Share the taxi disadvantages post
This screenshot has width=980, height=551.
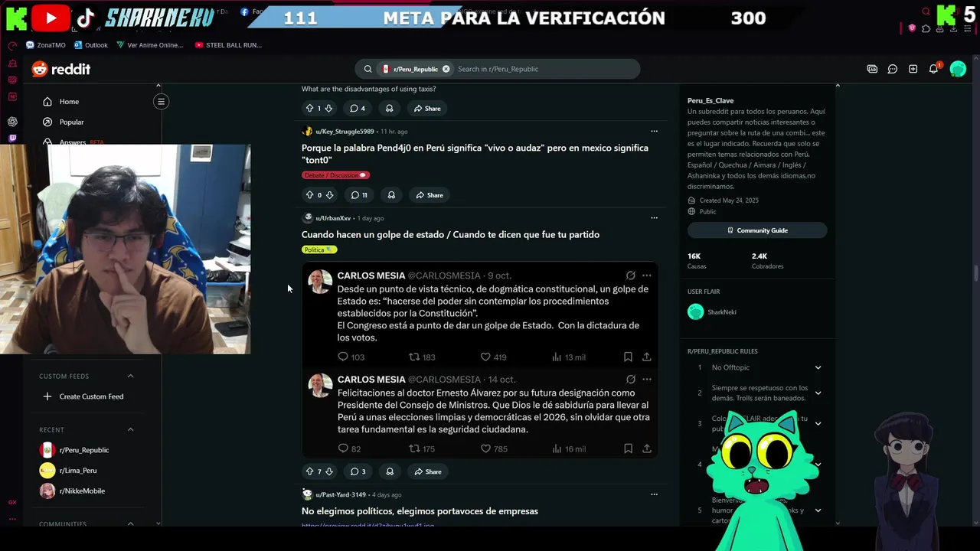(x=427, y=108)
